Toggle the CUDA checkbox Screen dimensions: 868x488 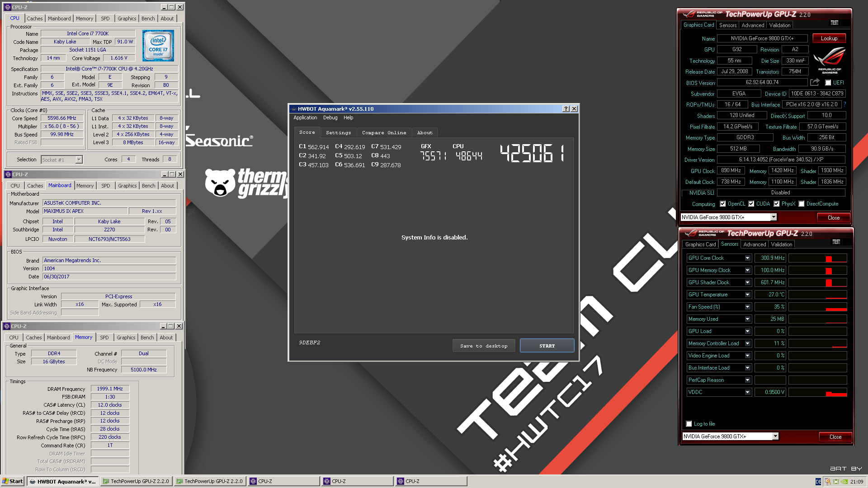(751, 204)
